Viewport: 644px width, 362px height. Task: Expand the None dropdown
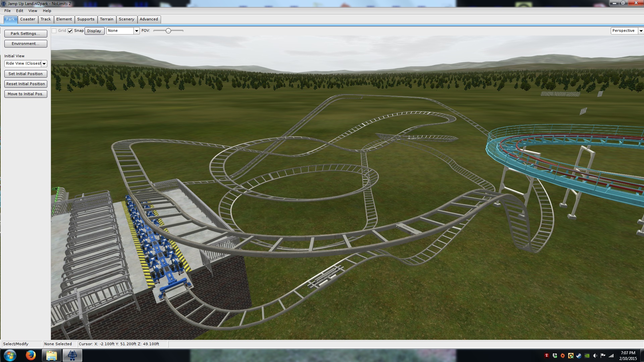[137, 31]
